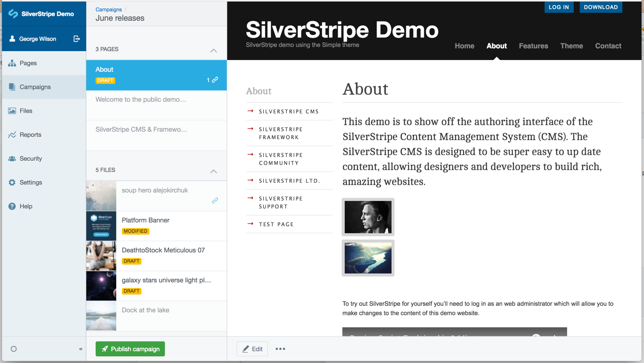The image size is (644, 363).
Task: Click the logout icon beside George Wilson
Action: (76, 39)
